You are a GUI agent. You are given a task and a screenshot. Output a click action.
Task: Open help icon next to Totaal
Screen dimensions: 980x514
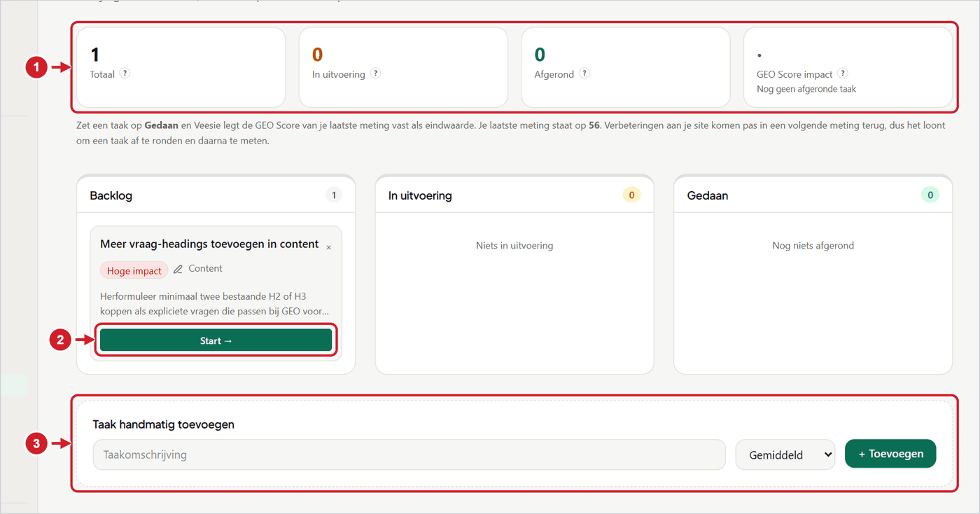[x=125, y=74]
